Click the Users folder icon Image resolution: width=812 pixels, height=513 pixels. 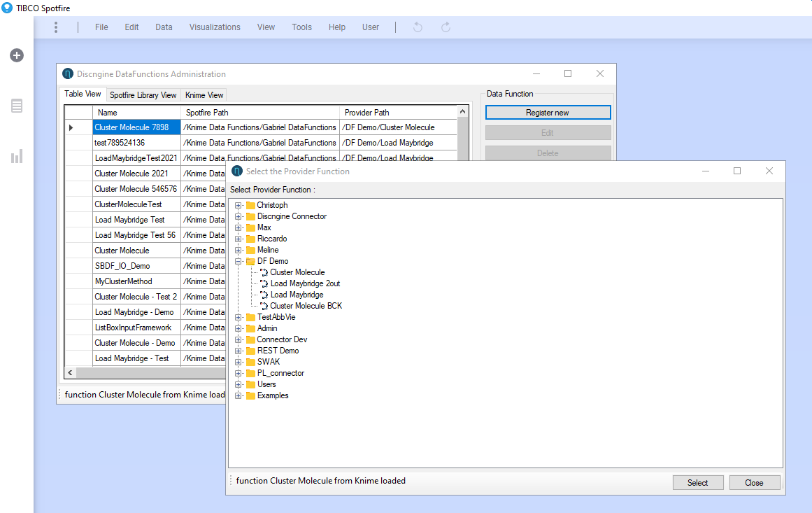(250, 384)
